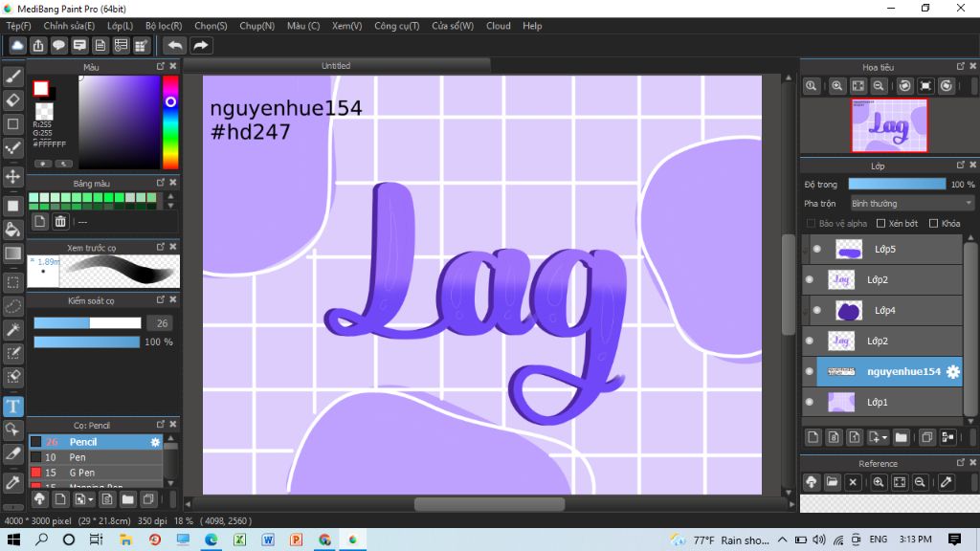Delete the palette color with trash icon
The height and width of the screenshot is (551, 980).
[x=60, y=221]
